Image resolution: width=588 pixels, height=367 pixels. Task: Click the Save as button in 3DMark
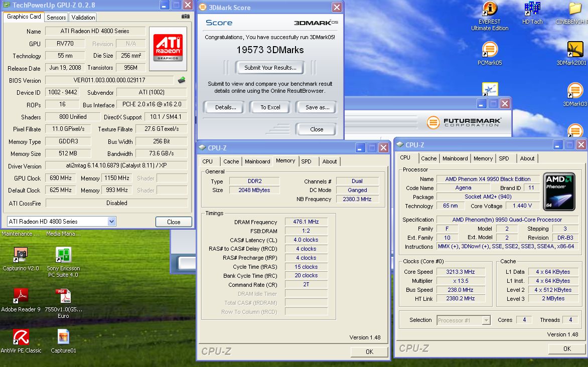click(317, 107)
